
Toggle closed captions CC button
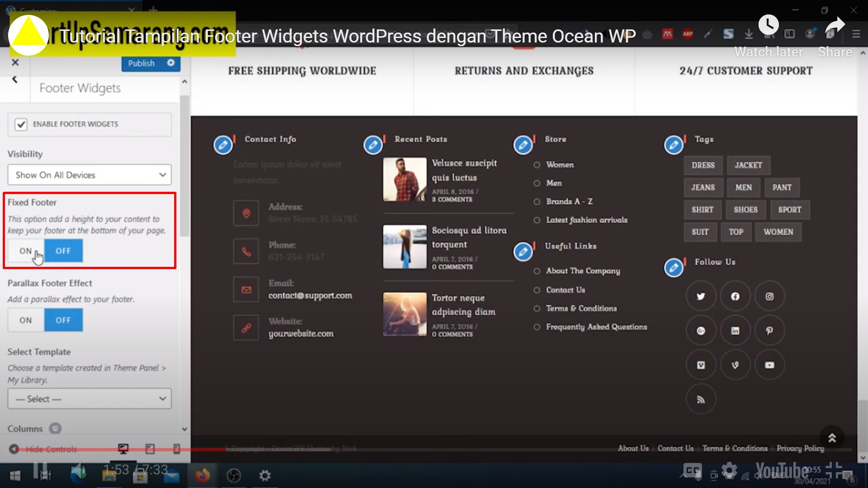(693, 471)
